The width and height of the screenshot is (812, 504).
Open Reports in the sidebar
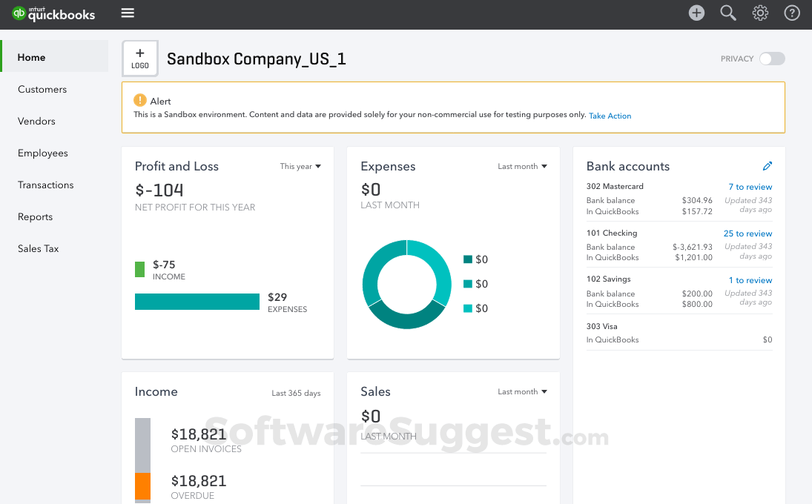(x=35, y=216)
